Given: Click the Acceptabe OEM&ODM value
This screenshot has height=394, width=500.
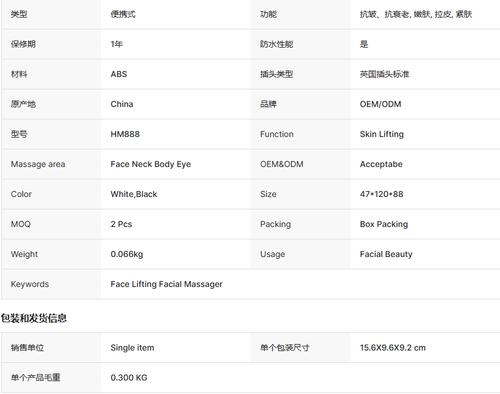Looking at the screenshot, I should pos(381,164).
